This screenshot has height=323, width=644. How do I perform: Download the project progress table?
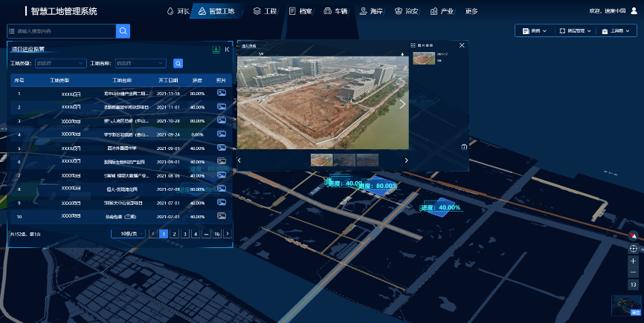(216, 49)
